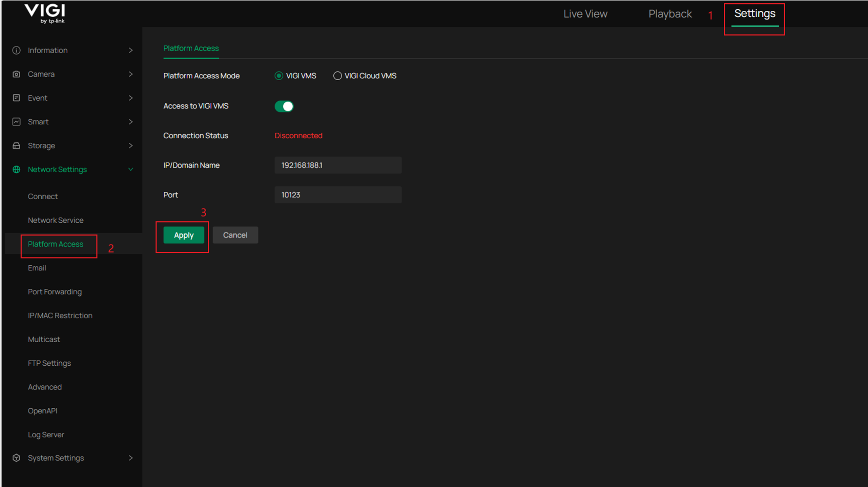Click the Access to VIGI VMS label
This screenshot has height=487, width=868.
[x=196, y=106]
